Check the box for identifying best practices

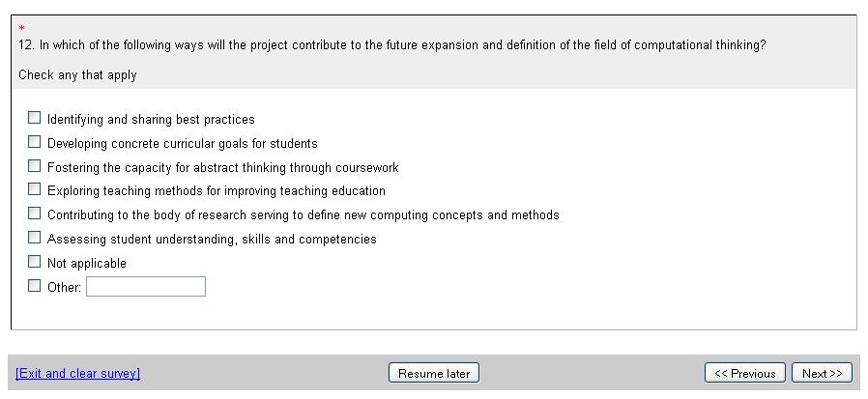35,118
